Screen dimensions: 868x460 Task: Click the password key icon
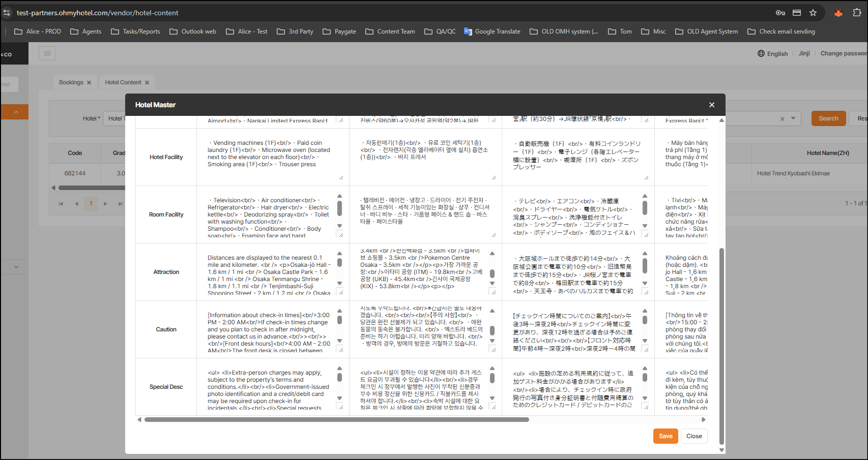point(780,13)
